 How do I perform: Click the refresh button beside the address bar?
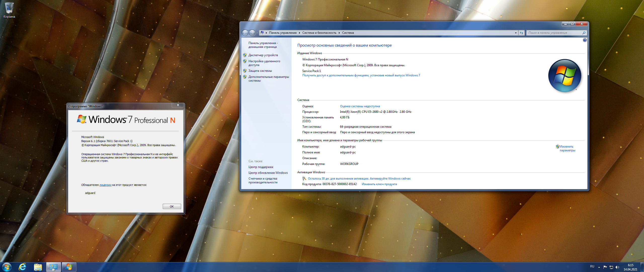point(521,33)
